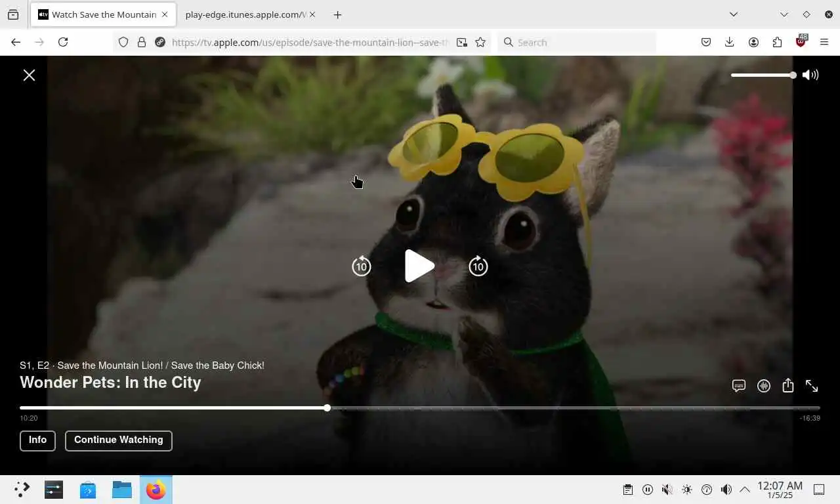Open subtitles and captions options
The width and height of the screenshot is (840, 504).
point(739,386)
